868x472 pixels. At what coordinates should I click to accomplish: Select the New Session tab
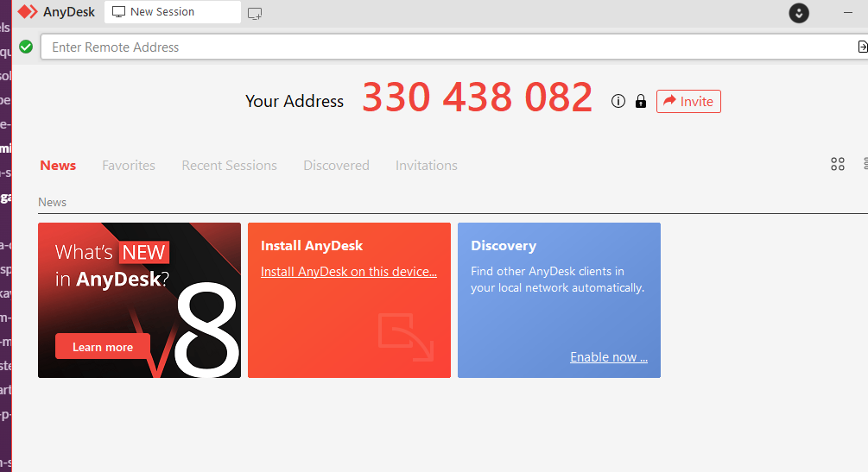(x=172, y=12)
